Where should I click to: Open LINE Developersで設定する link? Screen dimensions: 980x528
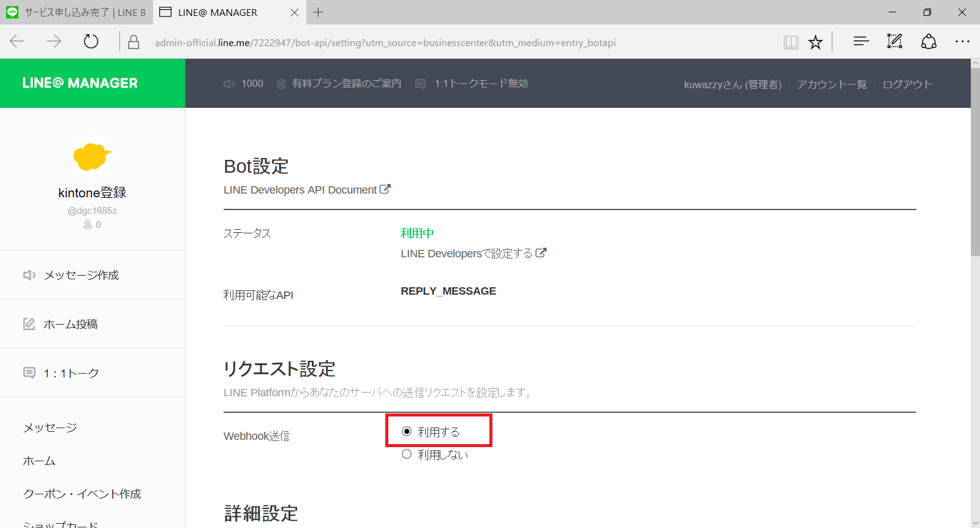tap(467, 254)
